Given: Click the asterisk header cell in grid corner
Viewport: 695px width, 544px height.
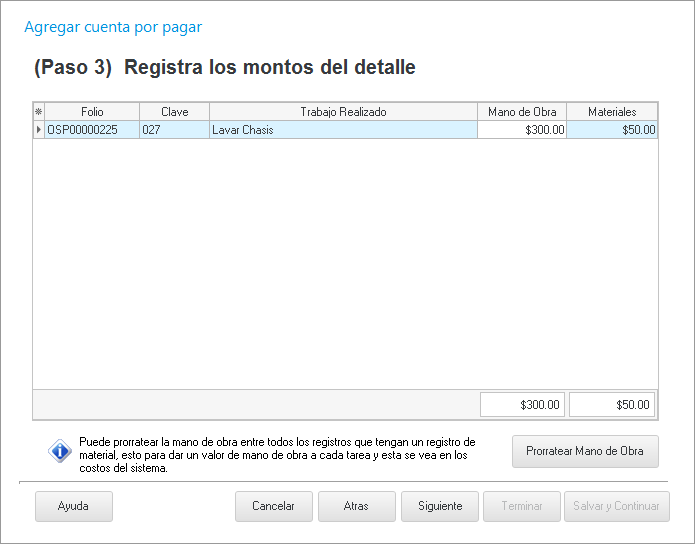Looking at the screenshot, I should pyautogui.click(x=39, y=112).
